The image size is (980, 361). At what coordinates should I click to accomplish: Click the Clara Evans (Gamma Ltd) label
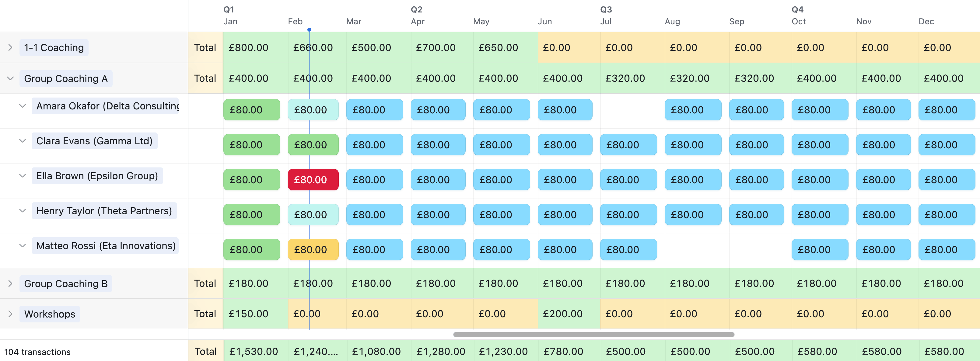pos(94,141)
